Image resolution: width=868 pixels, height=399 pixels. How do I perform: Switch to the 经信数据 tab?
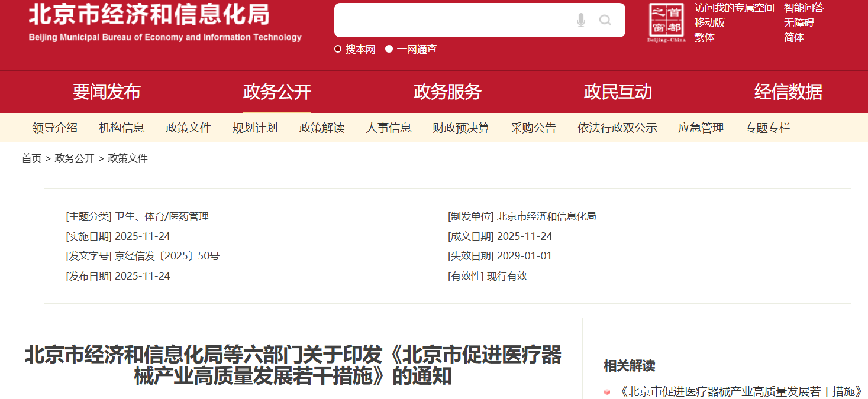coord(789,92)
